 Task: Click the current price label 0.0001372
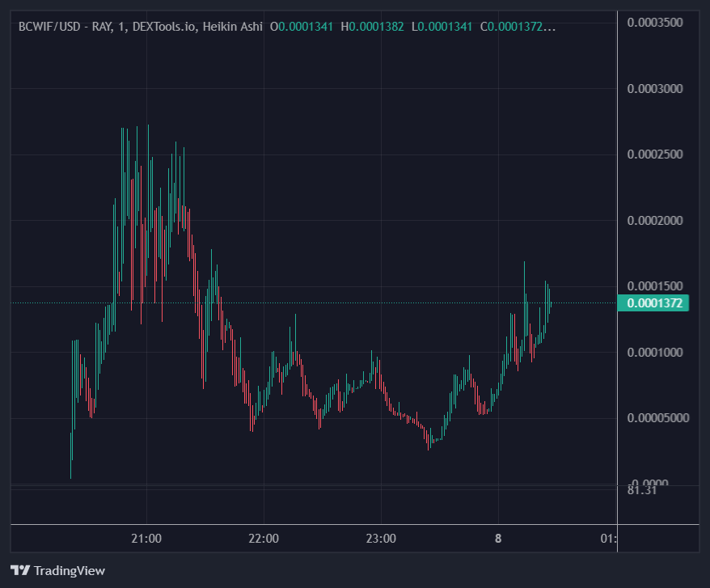[653, 303]
